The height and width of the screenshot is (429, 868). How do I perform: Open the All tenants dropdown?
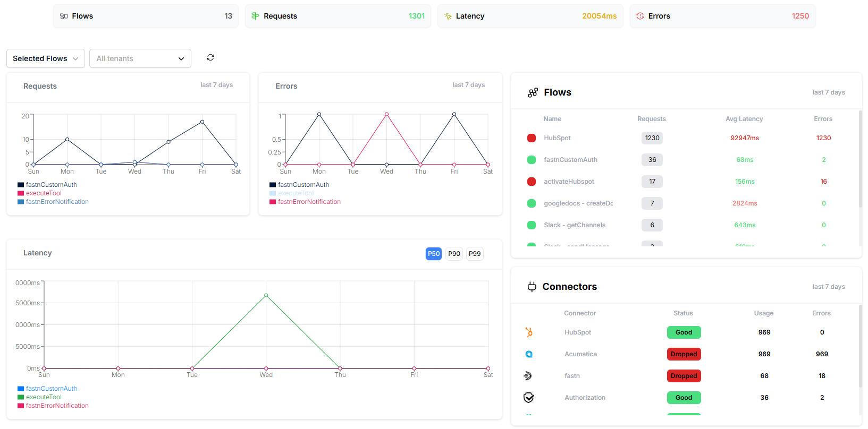140,58
